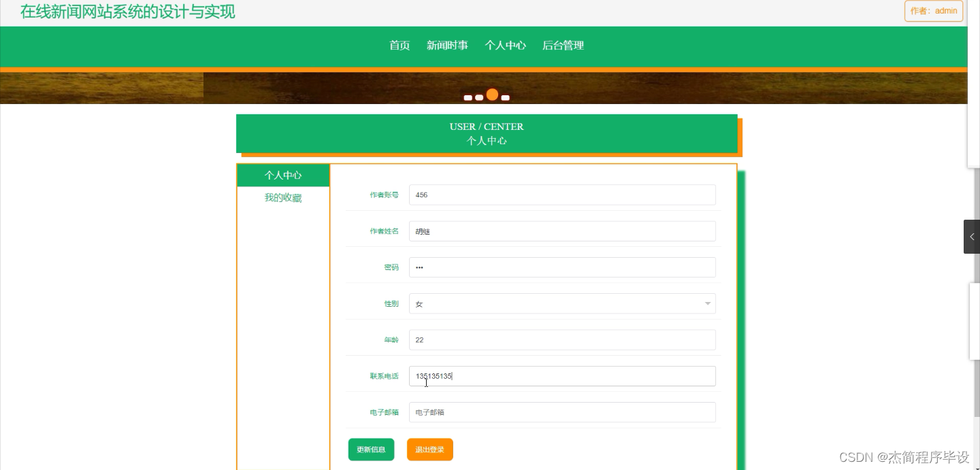Click the 作者: admin badge
This screenshot has height=470, width=980.
click(x=933, y=10)
